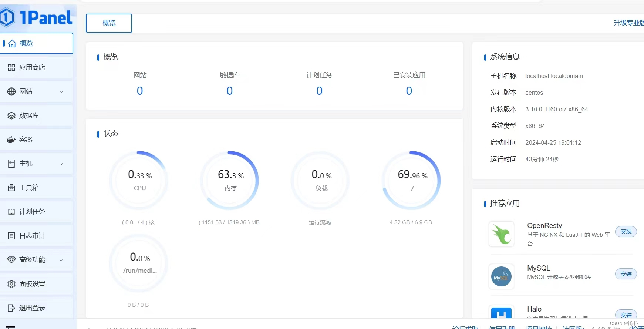Viewport: 644px width, 329px height.
Task: Click the ( 0.01 / 4 ) 核 text
Action: (x=138, y=222)
